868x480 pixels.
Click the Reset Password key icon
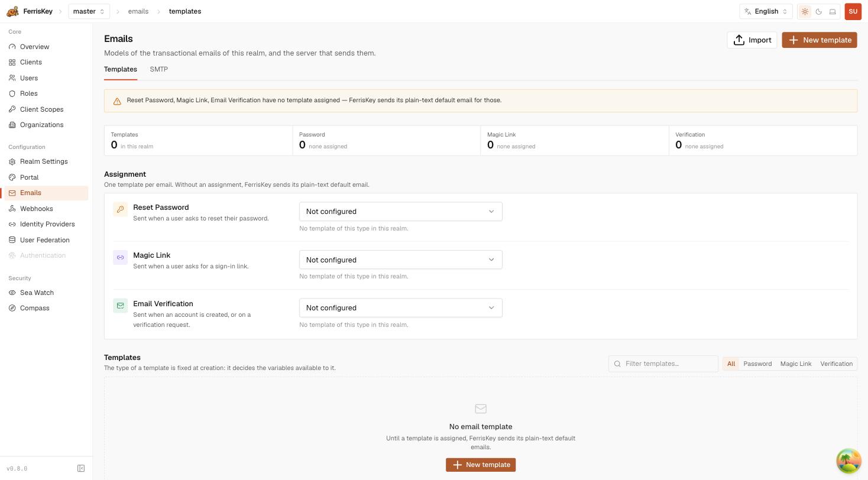(x=121, y=209)
